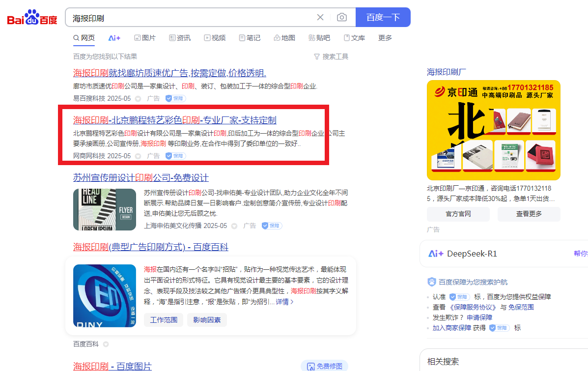This screenshot has height=371, width=588.
Task: Click the Baidu logo
Action: pos(32,18)
